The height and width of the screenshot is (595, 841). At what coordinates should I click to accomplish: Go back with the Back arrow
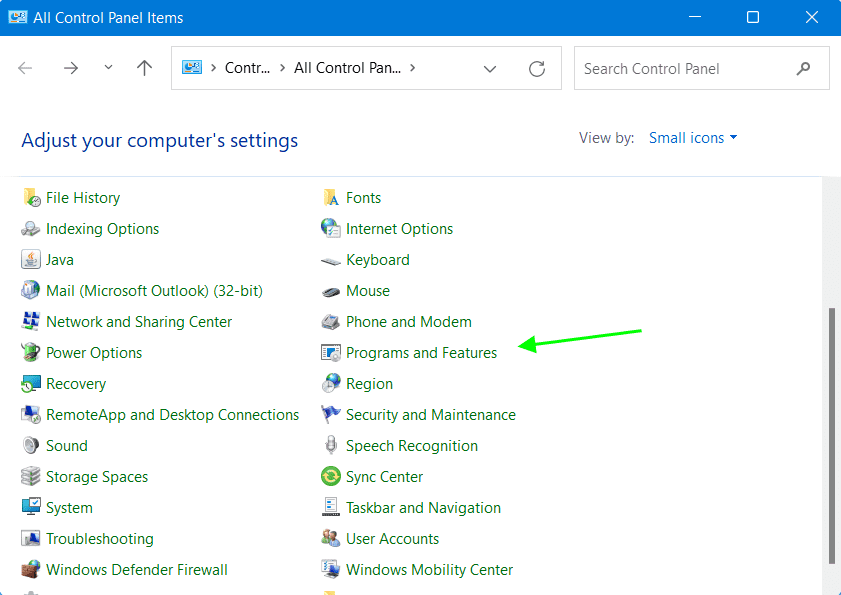(x=25, y=68)
